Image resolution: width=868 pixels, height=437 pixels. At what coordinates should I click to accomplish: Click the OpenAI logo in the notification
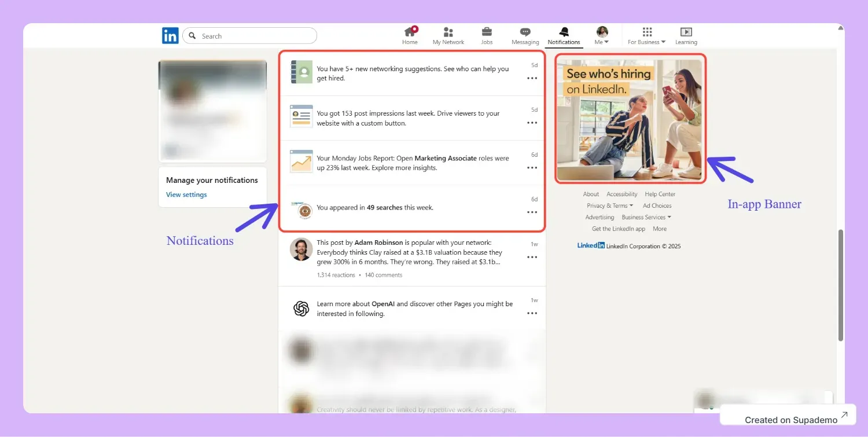click(x=301, y=308)
